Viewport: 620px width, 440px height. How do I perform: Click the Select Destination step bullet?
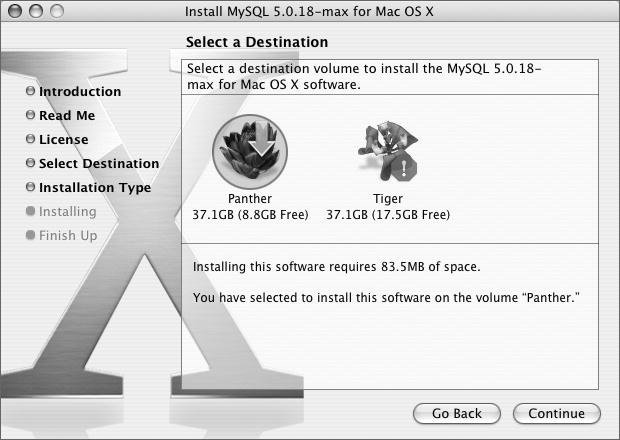pos(30,163)
